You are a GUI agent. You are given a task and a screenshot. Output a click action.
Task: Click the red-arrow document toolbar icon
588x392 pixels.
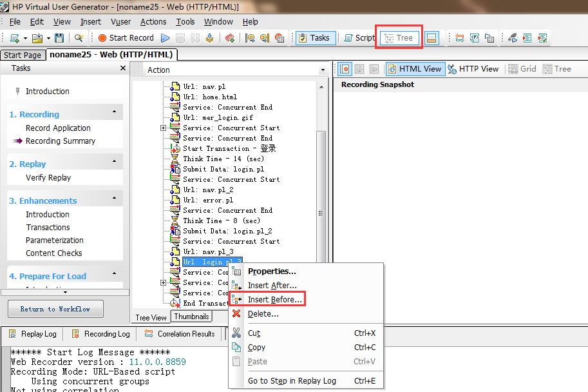coord(527,38)
